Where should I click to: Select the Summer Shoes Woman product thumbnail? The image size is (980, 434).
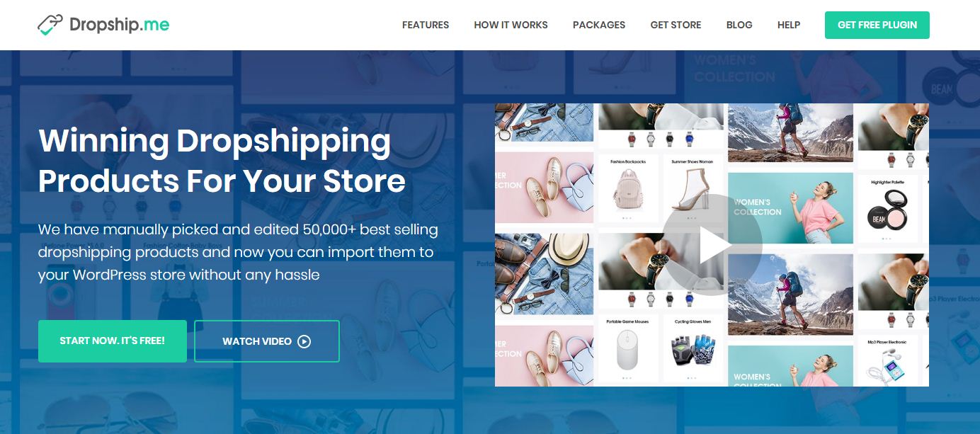click(692, 189)
